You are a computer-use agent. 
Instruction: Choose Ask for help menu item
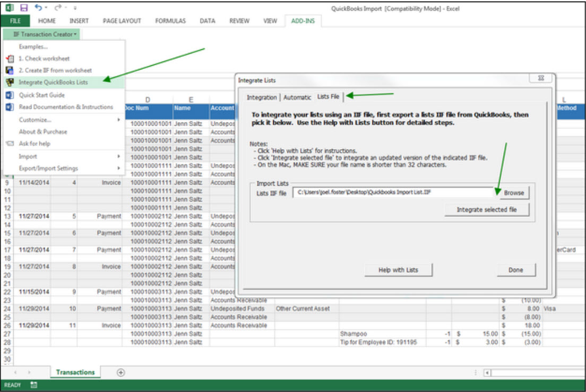pos(64,144)
